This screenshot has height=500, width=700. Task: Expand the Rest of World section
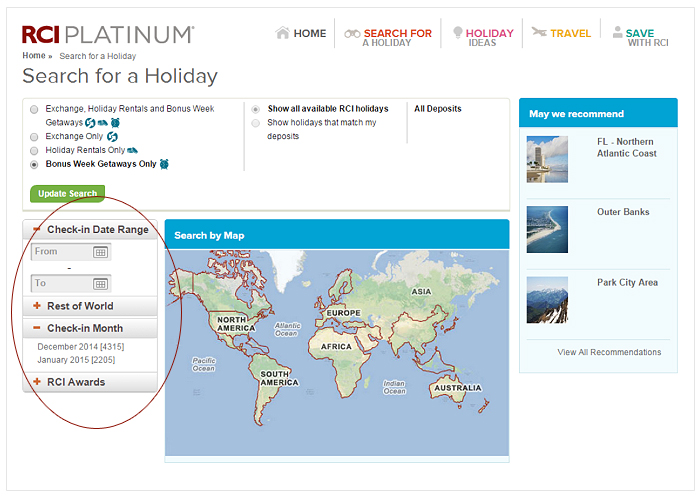[37, 306]
